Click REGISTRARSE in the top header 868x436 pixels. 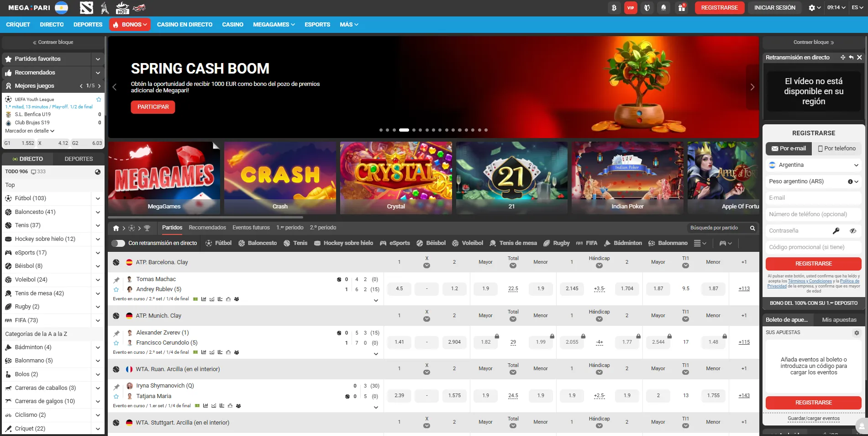720,8
